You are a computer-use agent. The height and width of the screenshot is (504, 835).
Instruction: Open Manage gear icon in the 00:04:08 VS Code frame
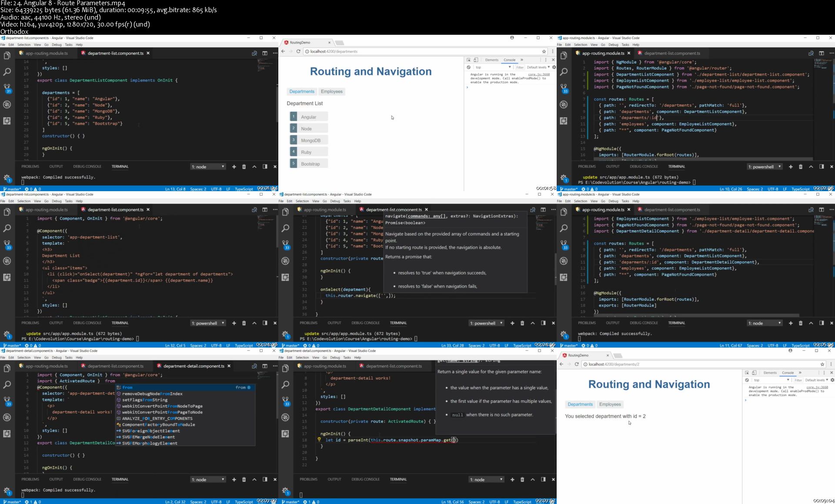point(7,334)
